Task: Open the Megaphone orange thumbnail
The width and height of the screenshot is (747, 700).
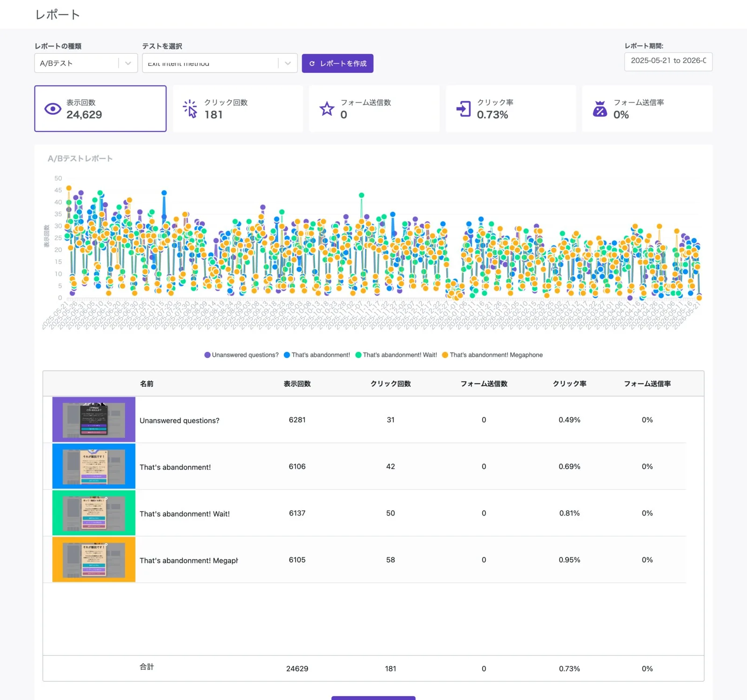Action: point(94,560)
